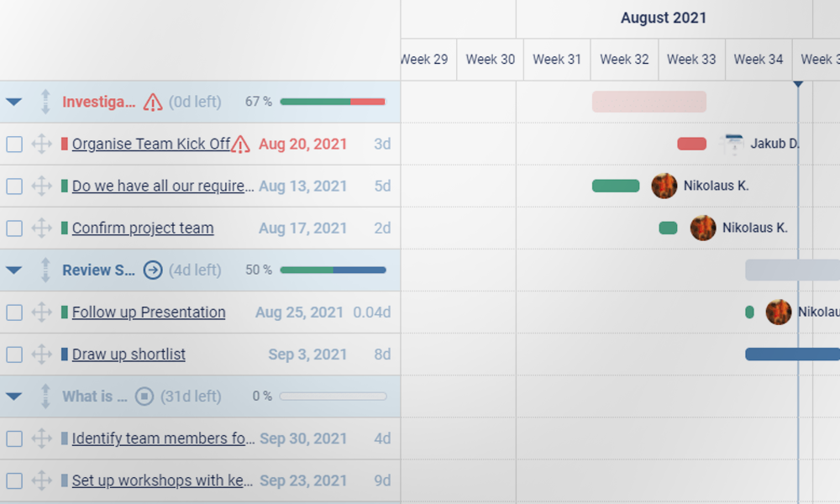
Task: Select the checkbox for Set up workshops task
Action: 14,480
